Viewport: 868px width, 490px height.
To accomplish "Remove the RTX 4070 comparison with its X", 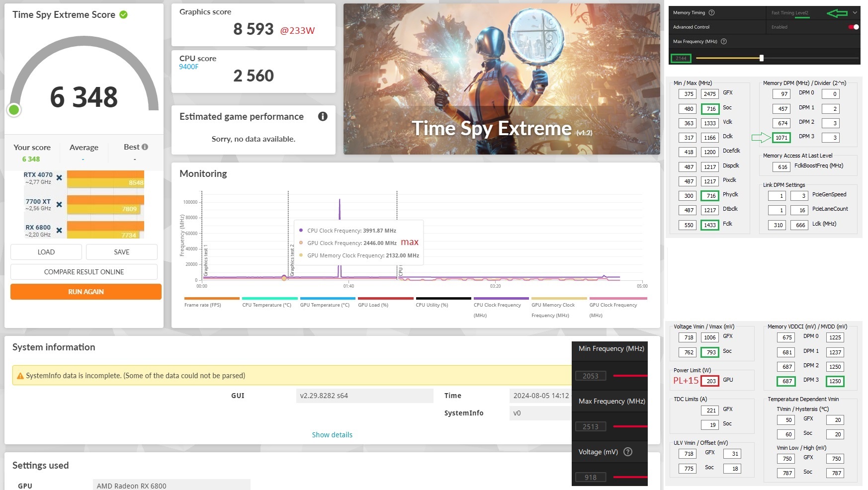I will 59,177.
